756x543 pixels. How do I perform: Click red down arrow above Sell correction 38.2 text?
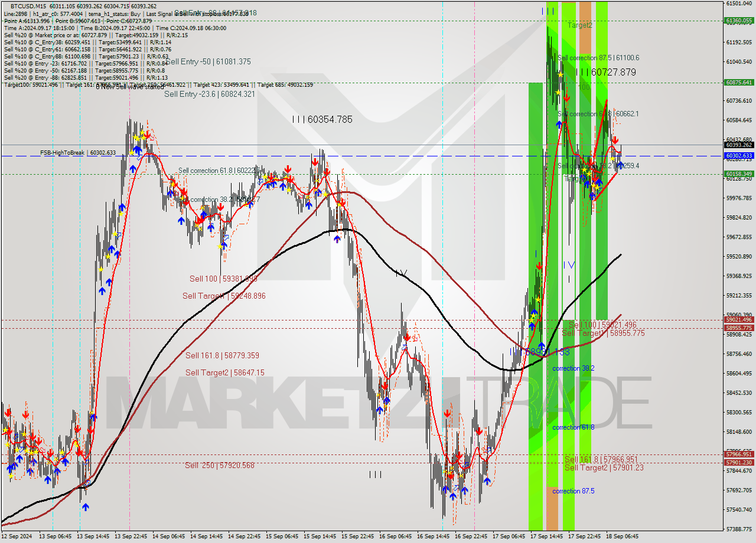pyautogui.click(x=184, y=192)
